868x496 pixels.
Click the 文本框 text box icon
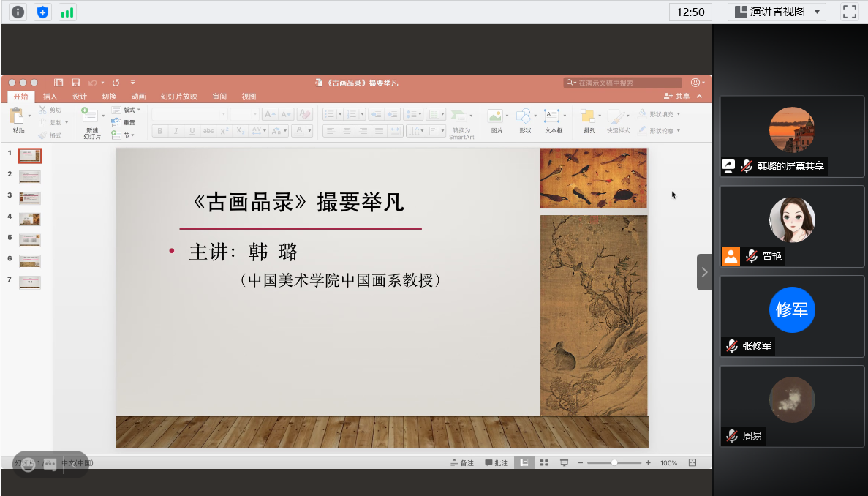click(x=553, y=121)
